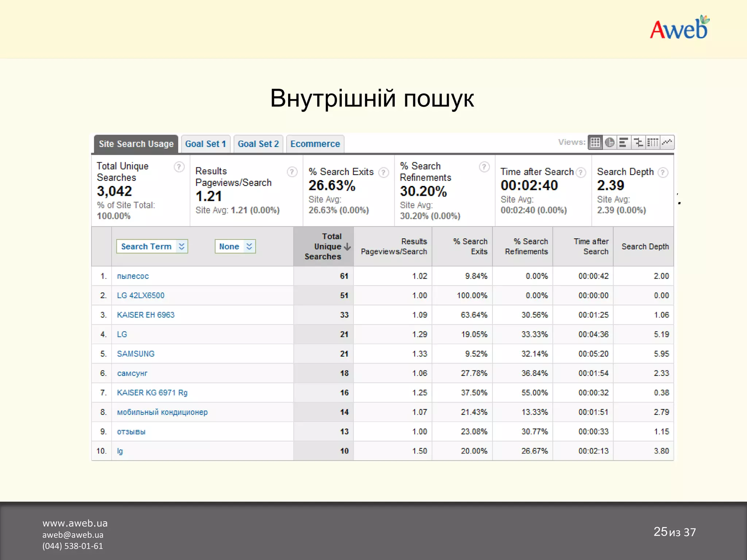Image resolution: width=747 pixels, height=560 pixels.
Task: Open help for Total Unique Searches
Action: 179,167
